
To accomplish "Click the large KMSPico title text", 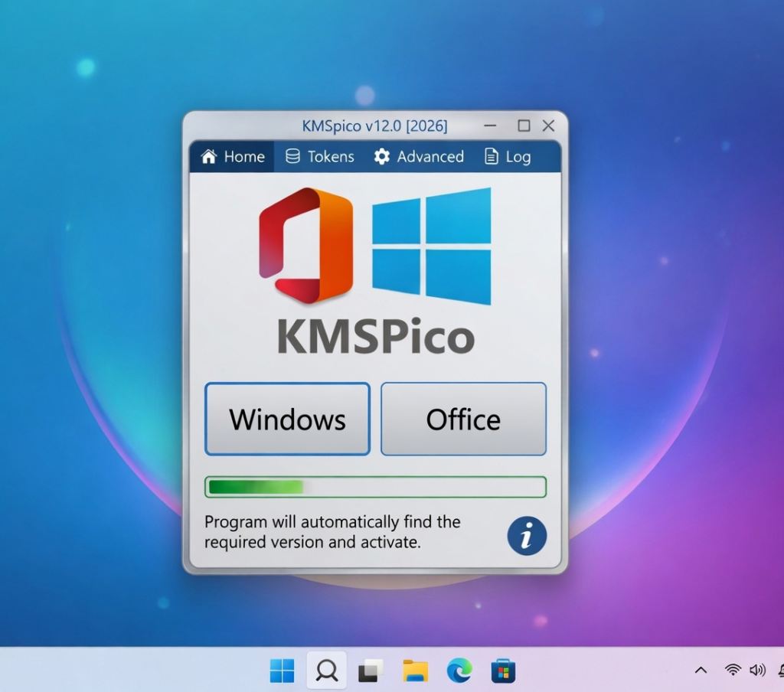I will [375, 337].
